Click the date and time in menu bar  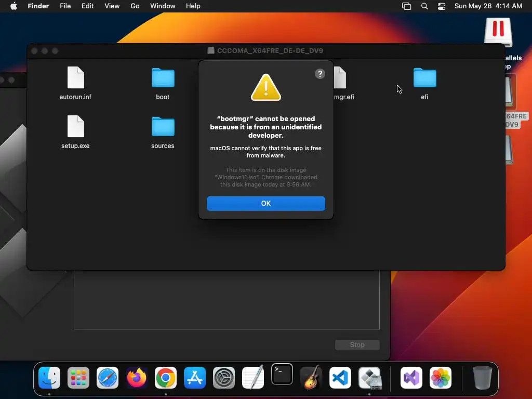pos(488,6)
